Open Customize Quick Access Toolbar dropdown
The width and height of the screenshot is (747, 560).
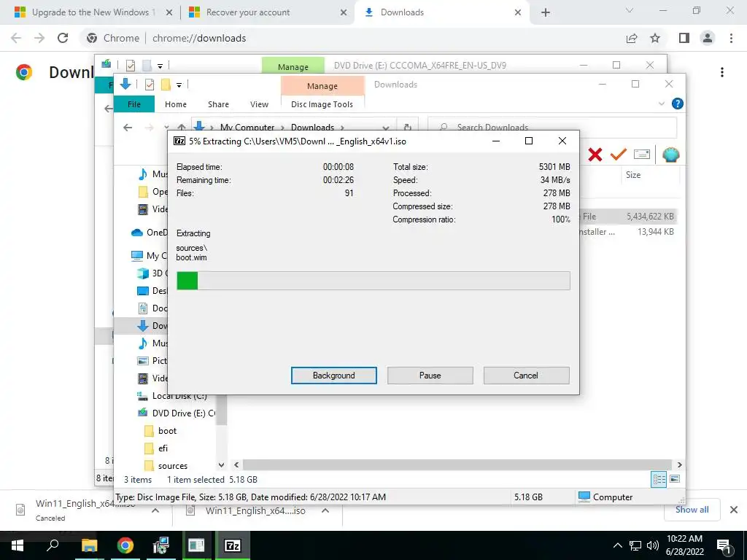click(x=179, y=85)
